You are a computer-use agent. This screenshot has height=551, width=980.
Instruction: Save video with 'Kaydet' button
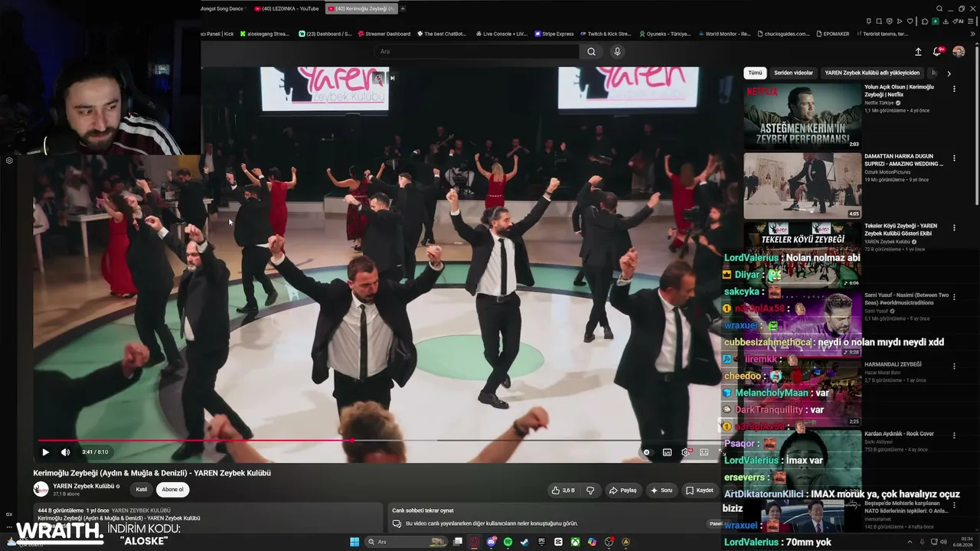[x=699, y=491]
